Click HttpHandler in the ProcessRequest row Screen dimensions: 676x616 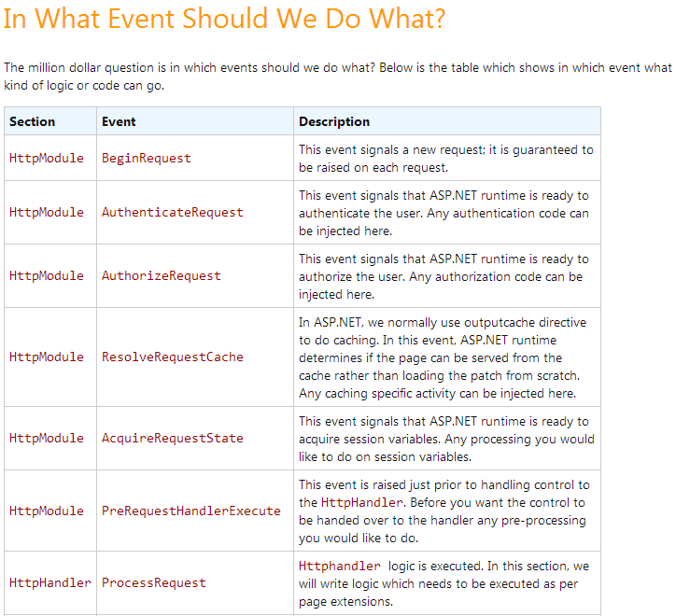pos(50,582)
